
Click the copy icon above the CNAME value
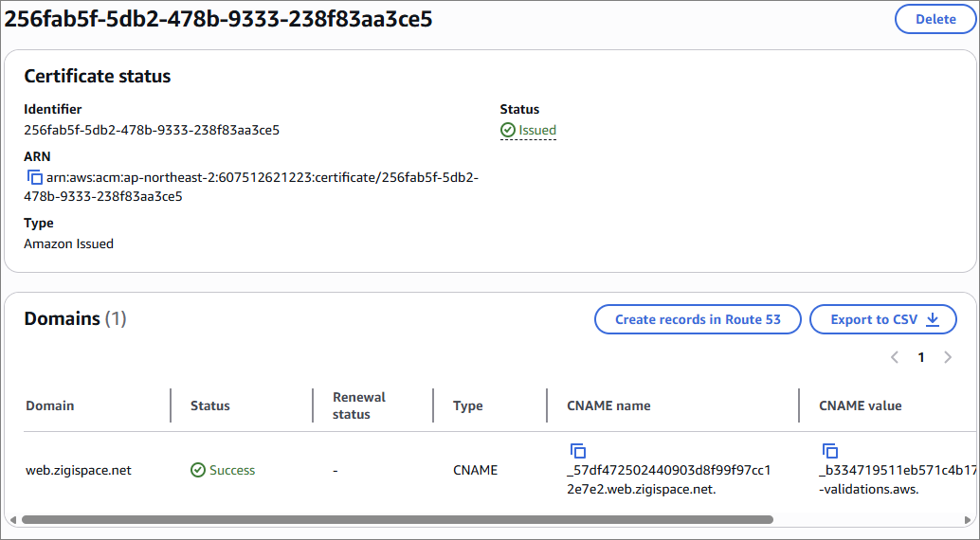(x=829, y=451)
